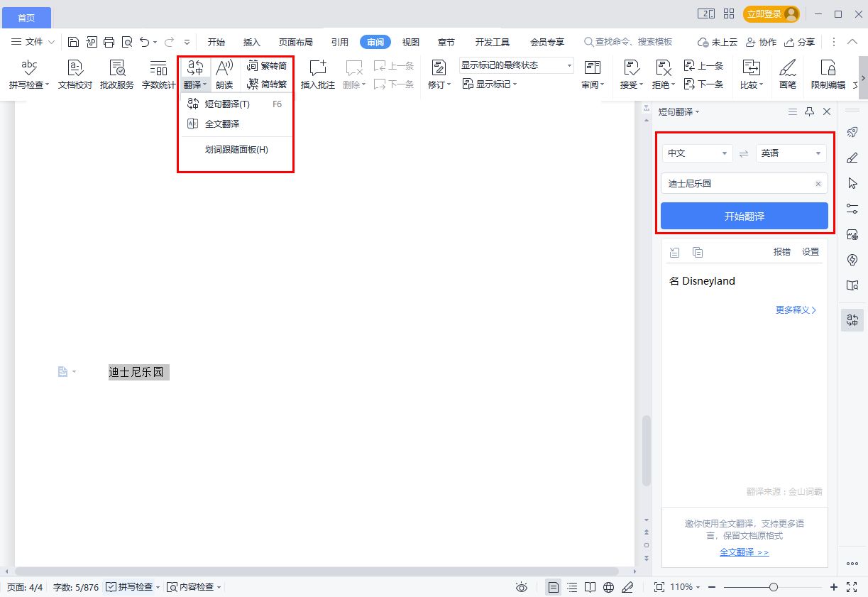Copy translation result using copy icon
Image resolution: width=868 pixels, height=597 pixels.
point(698,252)
